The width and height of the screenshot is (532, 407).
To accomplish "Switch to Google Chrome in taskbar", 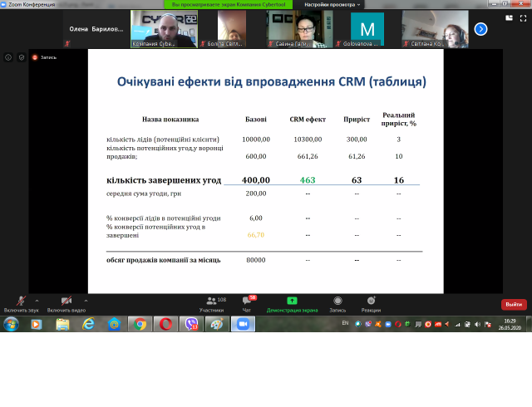I will click(x=140, y=324).
